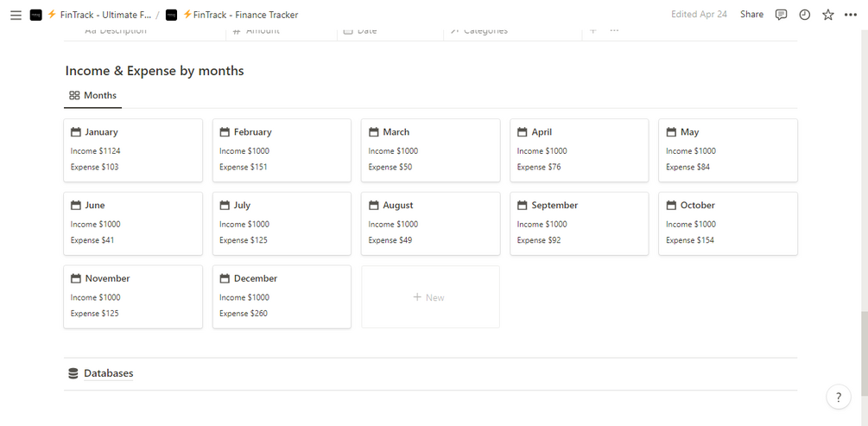Click the help question mark button
Image resolution: width=868 pixels, height=426 pixels.
(x=838, y=397)
